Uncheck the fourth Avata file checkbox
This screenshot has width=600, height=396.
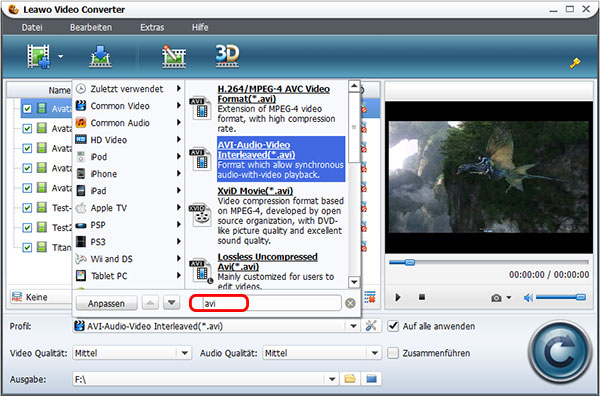[27, 168]
